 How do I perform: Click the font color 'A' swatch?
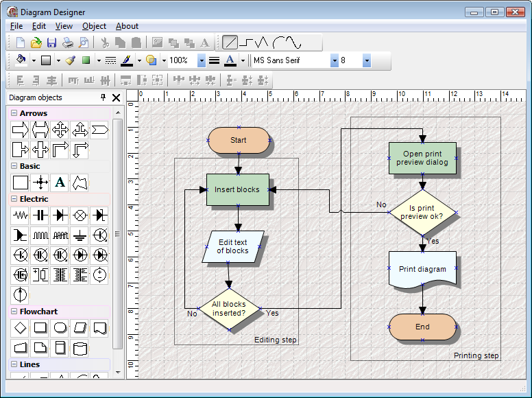pos(230,60)
